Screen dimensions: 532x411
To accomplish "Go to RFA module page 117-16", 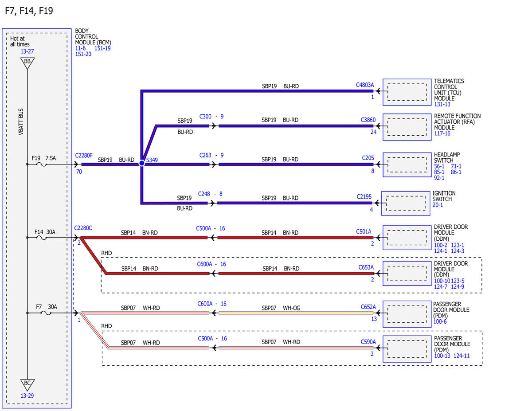I will pos(442,133).
